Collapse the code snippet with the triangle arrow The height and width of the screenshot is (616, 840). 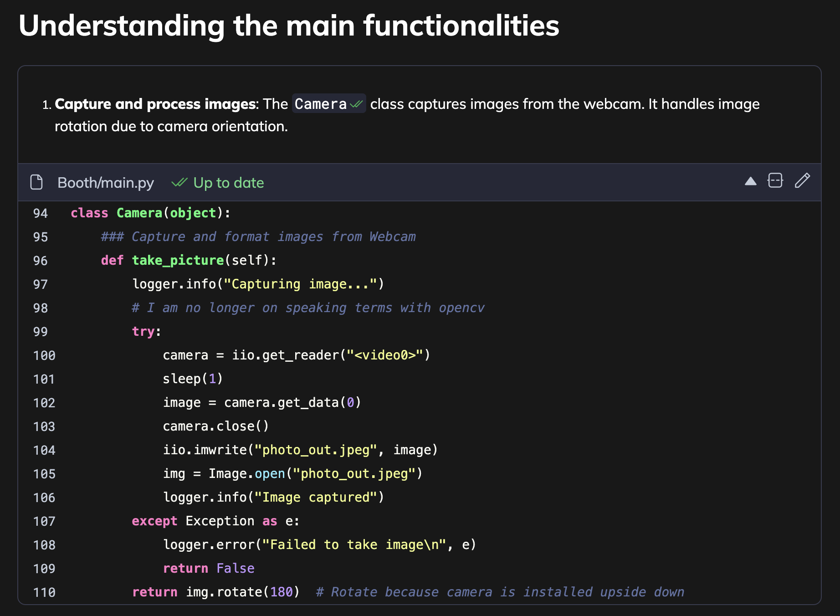click(750, 181)
